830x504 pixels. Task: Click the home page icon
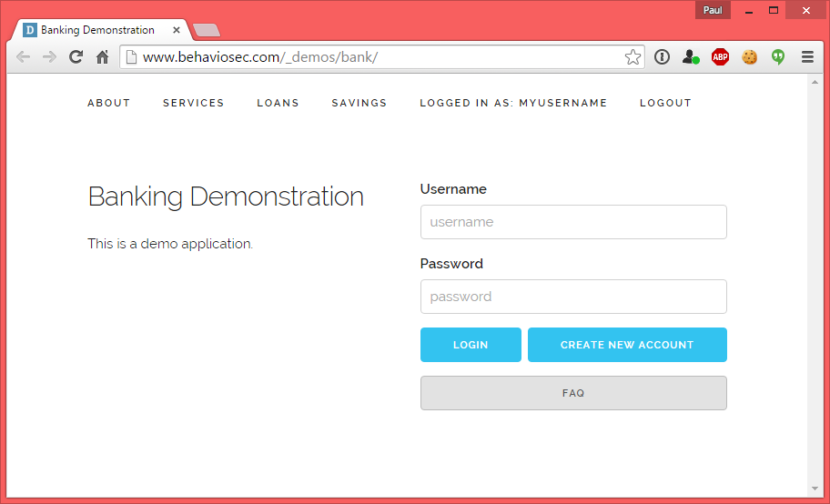tap(102, 57)
